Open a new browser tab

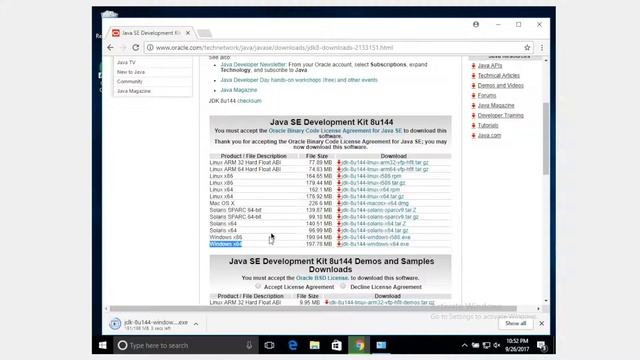pos(204,33)
